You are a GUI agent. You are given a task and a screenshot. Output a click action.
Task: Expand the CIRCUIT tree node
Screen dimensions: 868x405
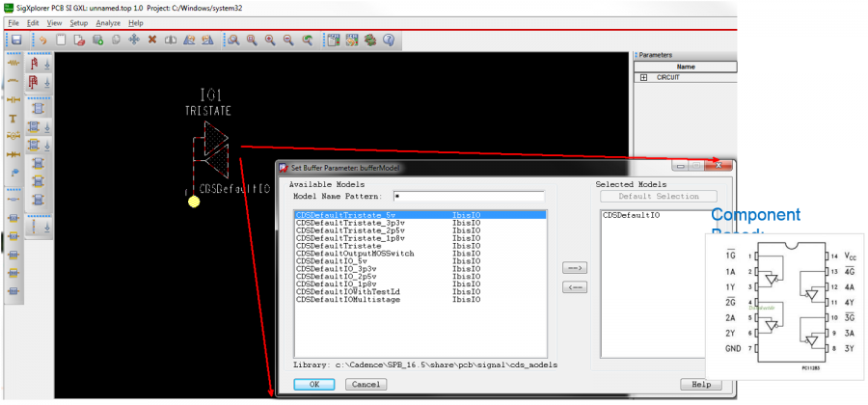[x=643, y=77]
